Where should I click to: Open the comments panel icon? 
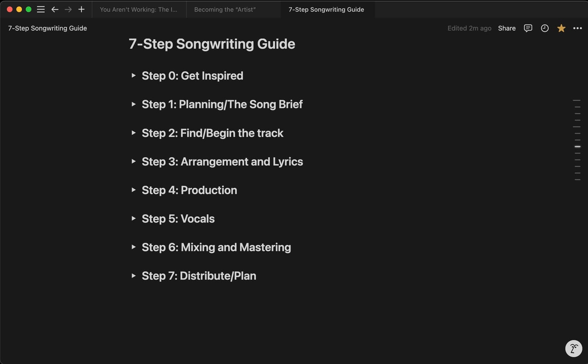click(x=528, y=28)
